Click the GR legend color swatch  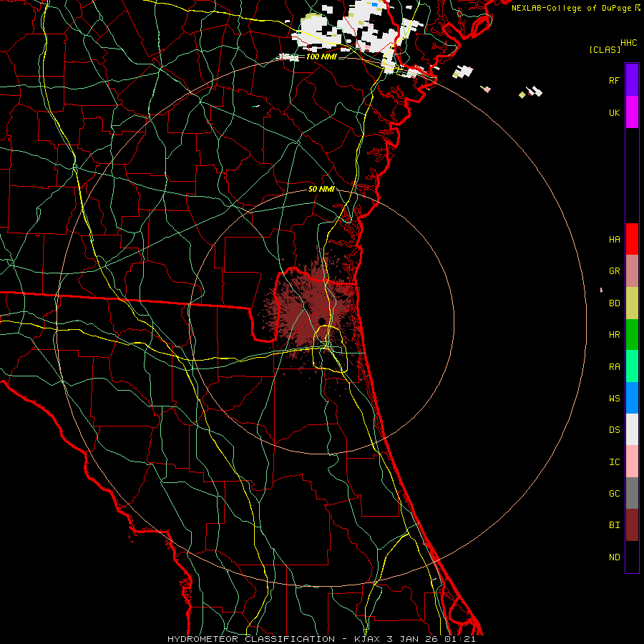(x=632, y=271)
